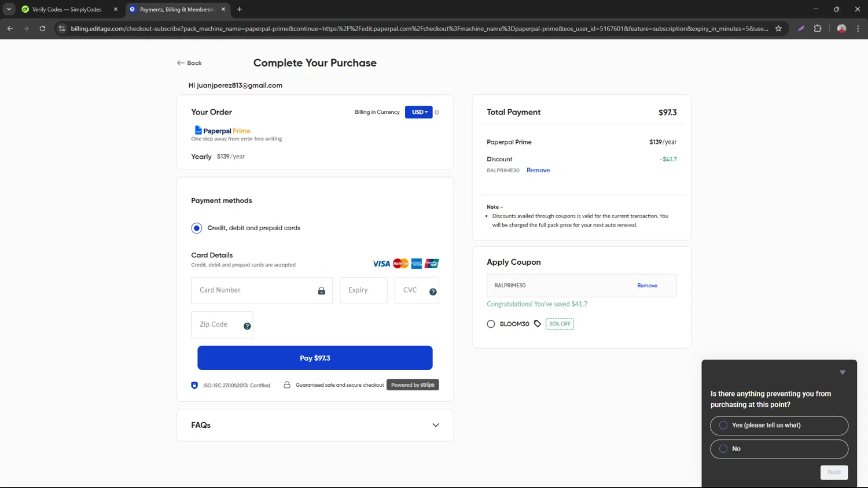Click the Next button in survey
Screen dimensions: 868x488
point(834,472)
